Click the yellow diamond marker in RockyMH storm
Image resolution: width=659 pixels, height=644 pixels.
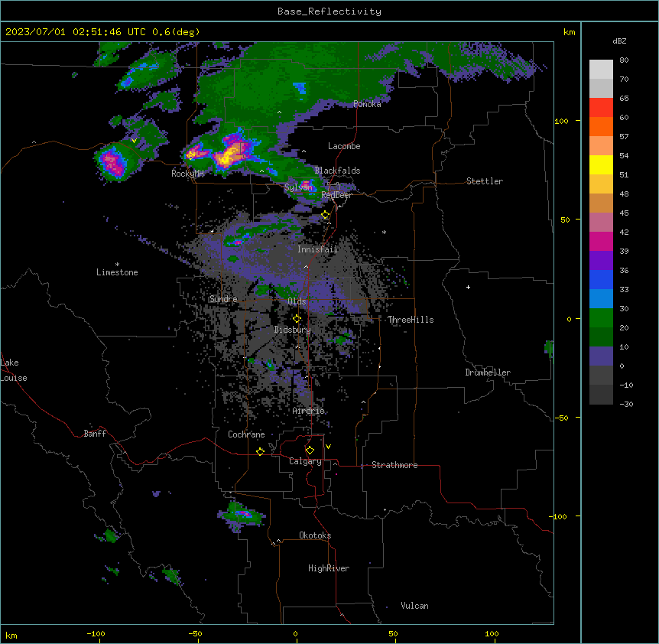click(191, 154)
